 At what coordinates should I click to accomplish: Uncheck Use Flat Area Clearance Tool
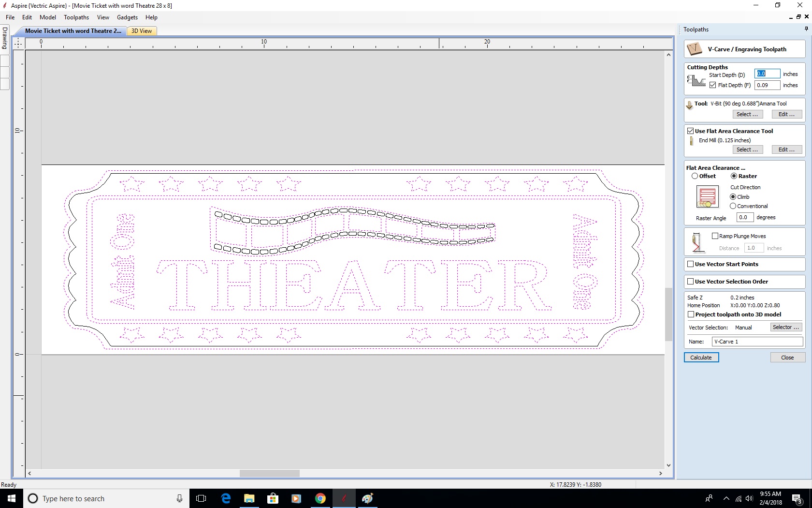click(691, 131)
